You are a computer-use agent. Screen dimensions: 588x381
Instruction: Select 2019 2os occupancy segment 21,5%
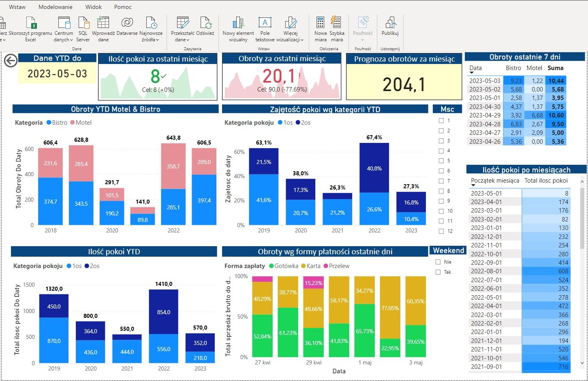pos(264,162)
